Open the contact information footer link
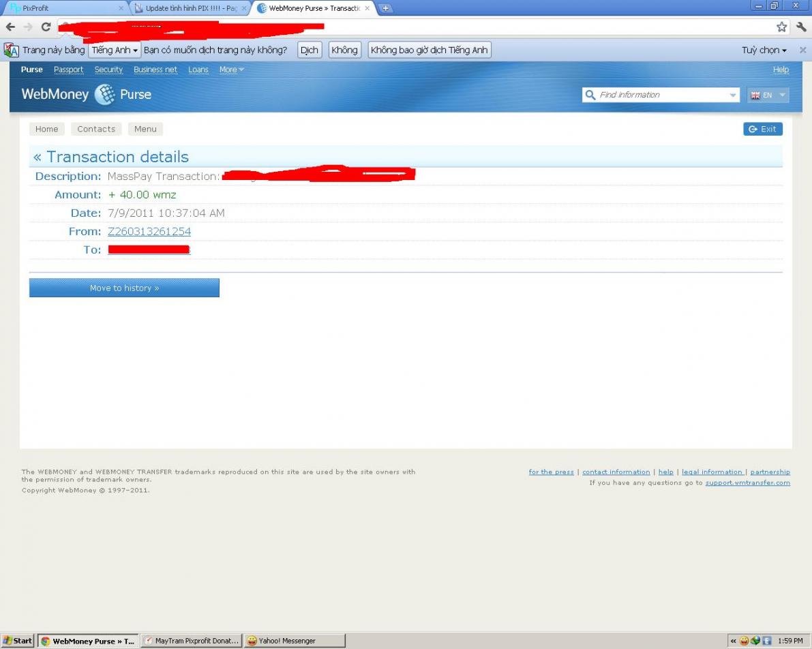Image resolution: width=812 pixels, height=649 pixels. [616, 472]
